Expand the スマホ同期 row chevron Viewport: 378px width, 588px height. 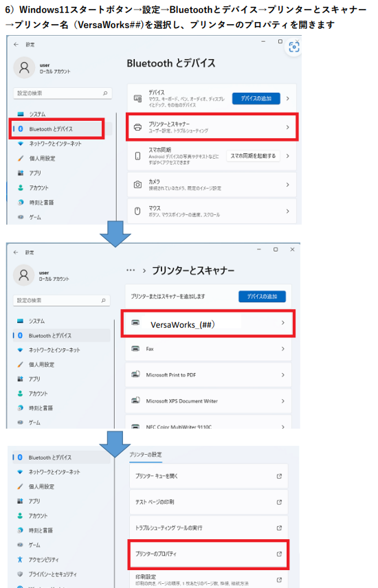[x=287, y=156]
